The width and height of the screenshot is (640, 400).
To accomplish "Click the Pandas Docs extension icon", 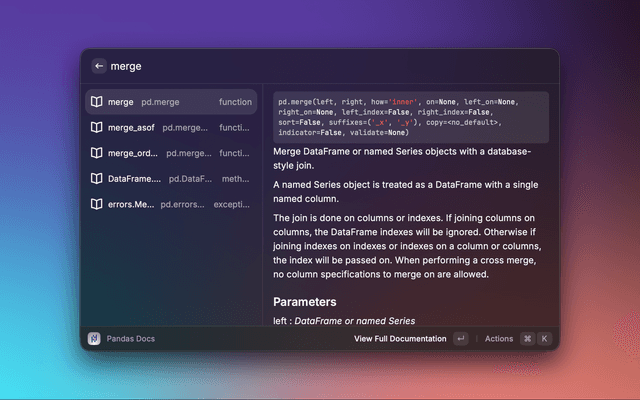I will click(x=94, y=339).
